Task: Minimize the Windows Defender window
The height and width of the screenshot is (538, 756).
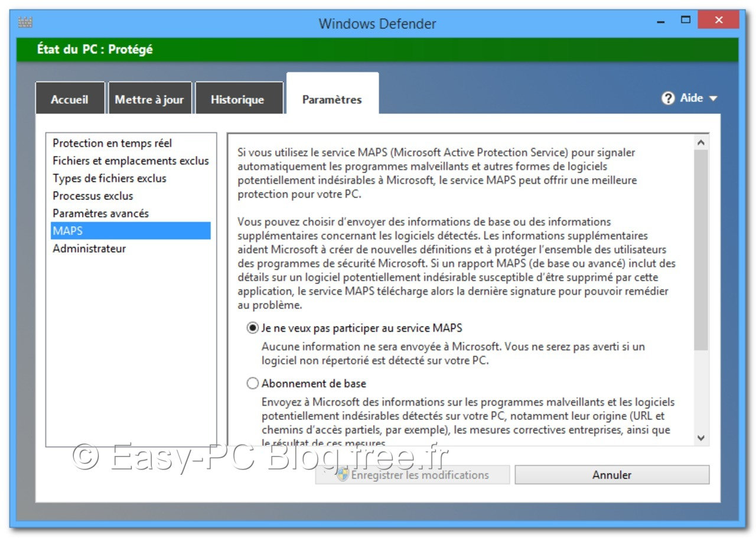Action: coord(661,21)
